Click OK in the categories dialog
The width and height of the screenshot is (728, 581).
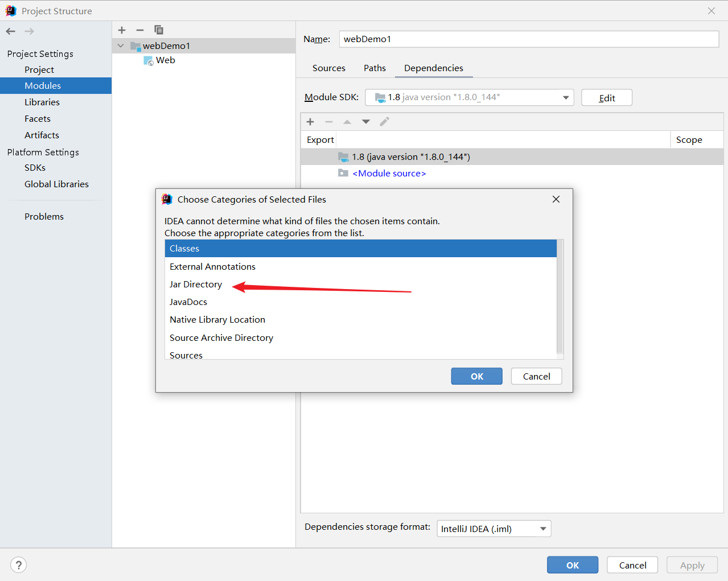tap(477, 376)
